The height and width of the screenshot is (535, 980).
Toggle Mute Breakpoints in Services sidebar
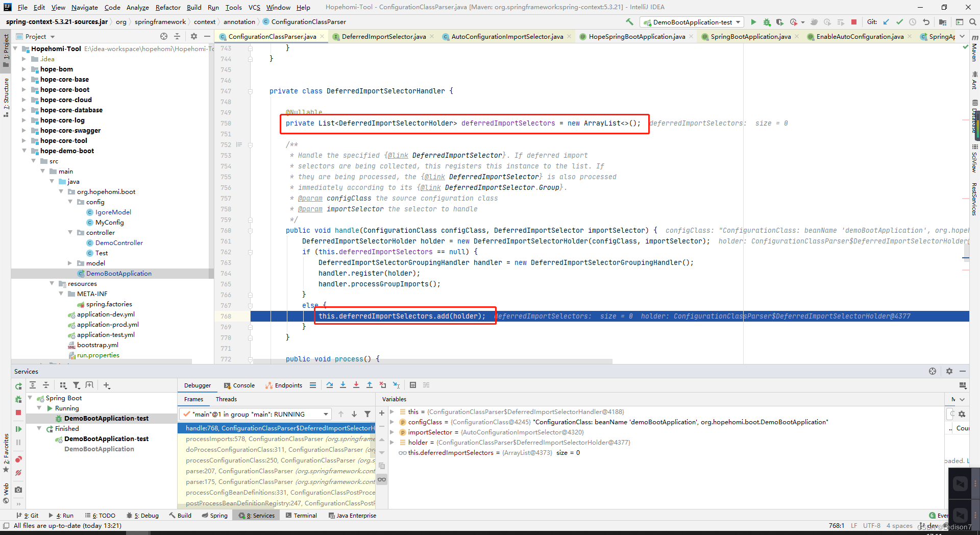pos(18,473)
